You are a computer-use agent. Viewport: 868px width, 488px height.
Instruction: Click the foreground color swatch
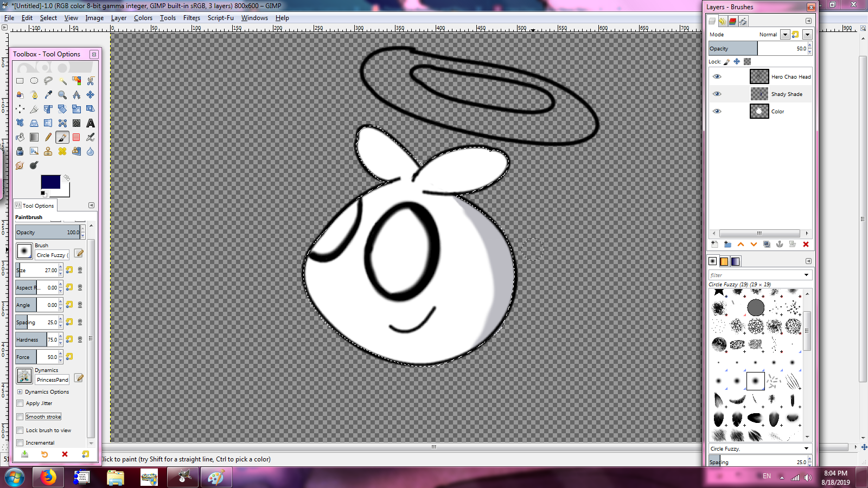(x=49, y=183)
